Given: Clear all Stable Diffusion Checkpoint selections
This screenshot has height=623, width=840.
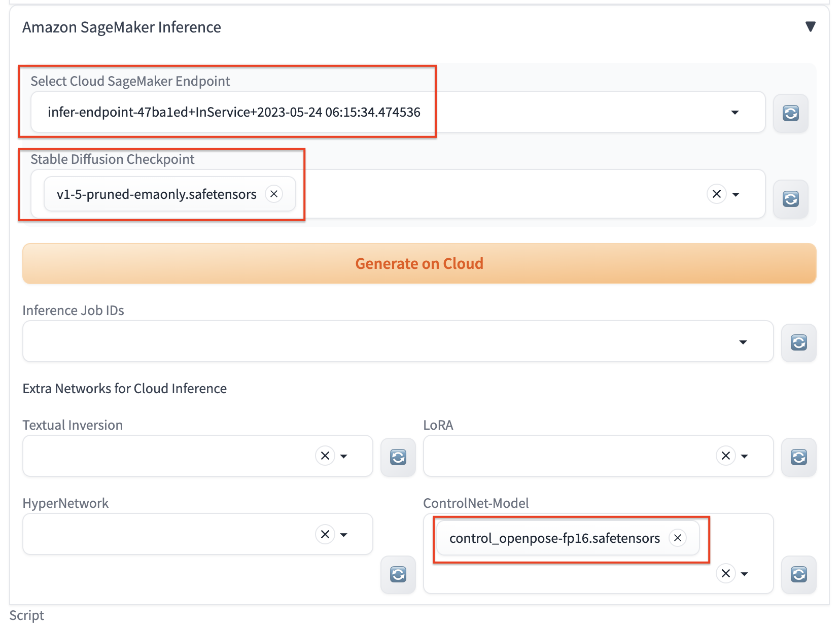Looking at the screenshot, I should pos(716,194).
